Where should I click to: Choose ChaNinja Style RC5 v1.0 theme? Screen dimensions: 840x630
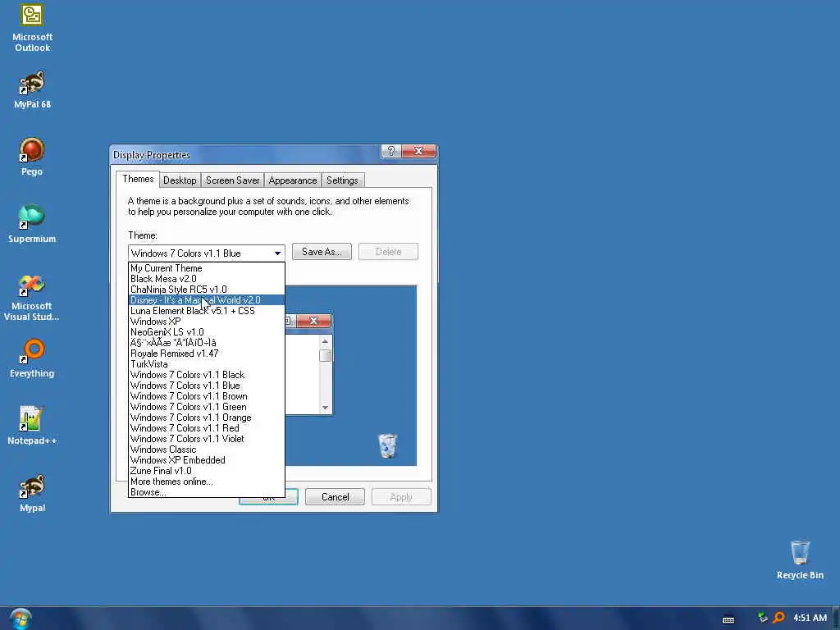point(207,290)
